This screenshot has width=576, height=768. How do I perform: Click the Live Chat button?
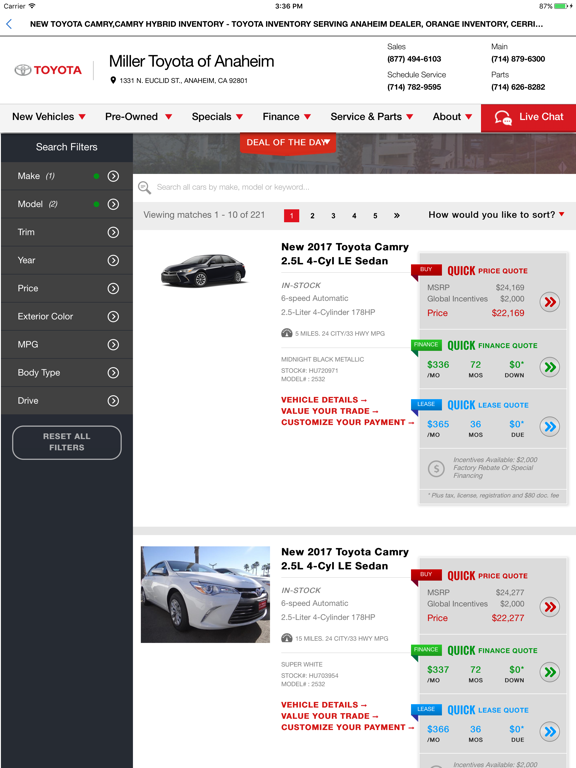pos(528,118)
